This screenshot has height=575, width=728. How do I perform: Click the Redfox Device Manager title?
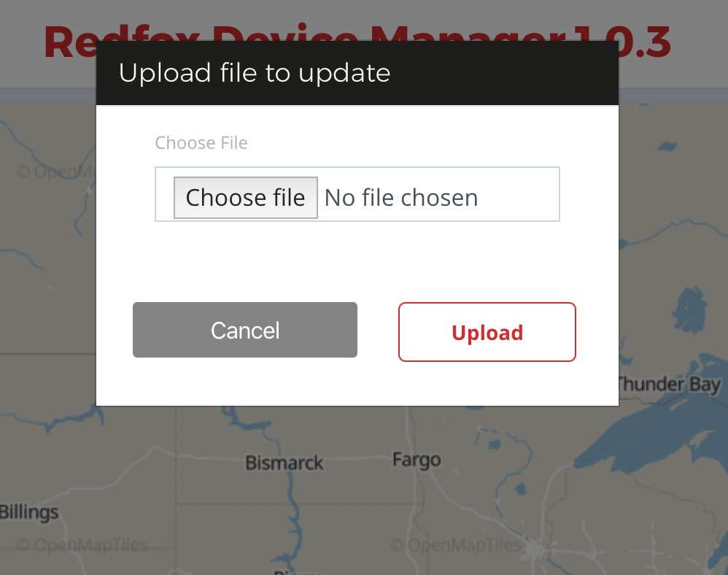coord(306,42)
